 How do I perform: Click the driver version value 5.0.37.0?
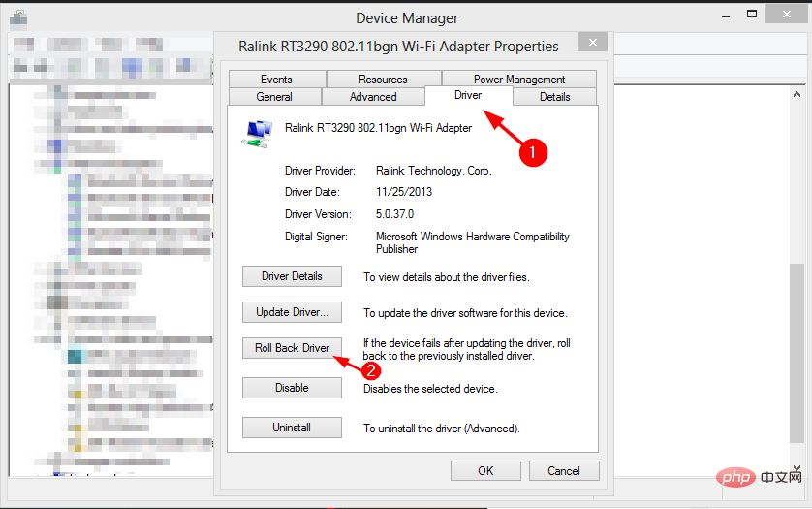[x=394, y=214]
